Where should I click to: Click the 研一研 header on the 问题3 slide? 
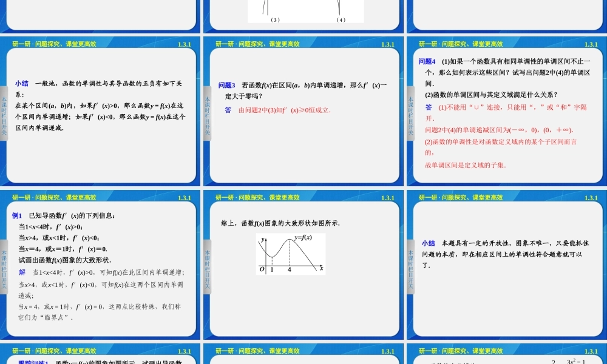[x=257, y=44]
